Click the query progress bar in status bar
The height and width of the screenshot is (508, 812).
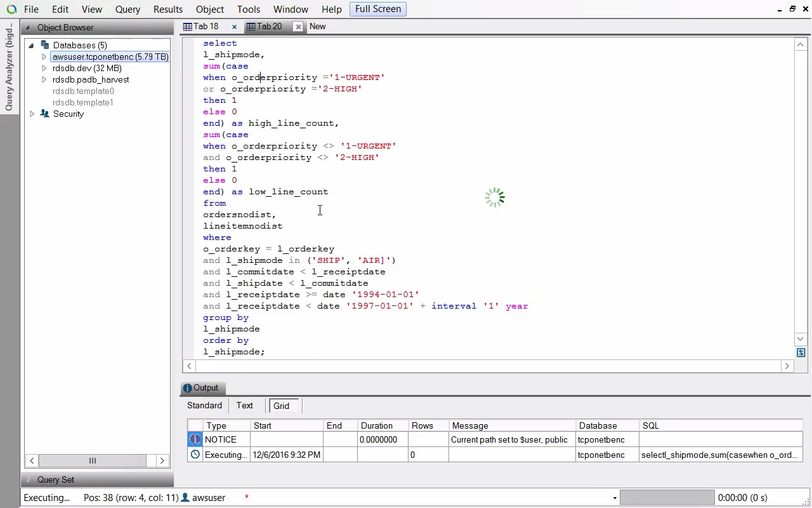tap(667, 498)
